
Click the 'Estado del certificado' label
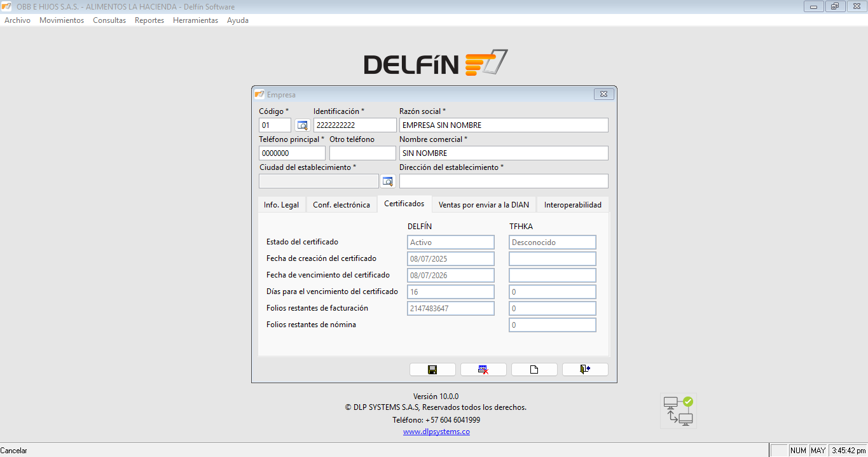pyautogui.click(x=303, y=242)
